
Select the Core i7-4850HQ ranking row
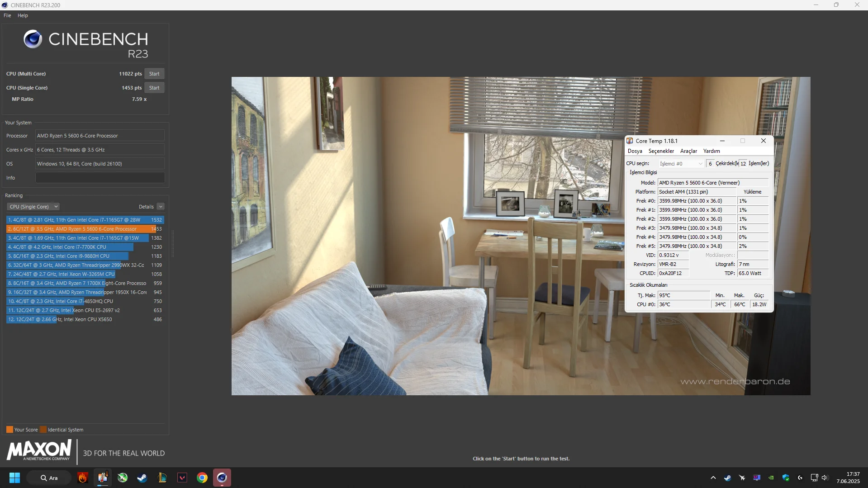pos(85,301)
